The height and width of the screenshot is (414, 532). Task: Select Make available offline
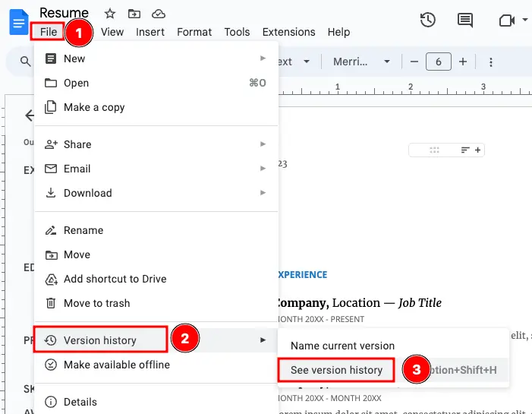156,365
